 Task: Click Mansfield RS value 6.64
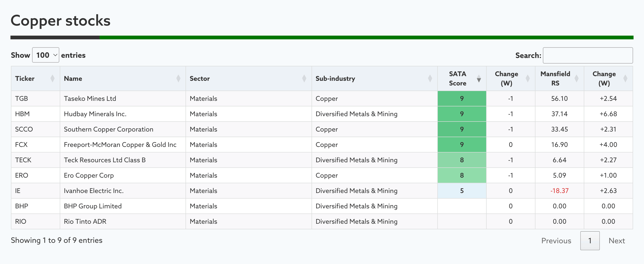560,160
